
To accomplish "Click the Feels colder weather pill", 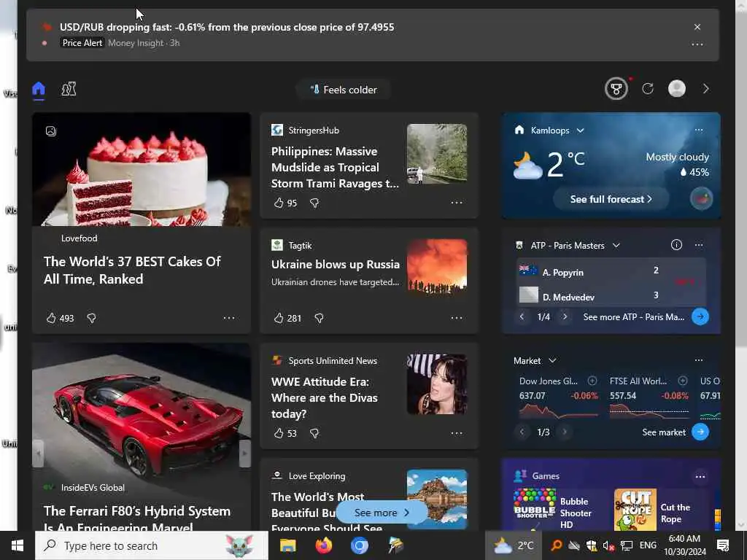I will click(x=344, y=90).
